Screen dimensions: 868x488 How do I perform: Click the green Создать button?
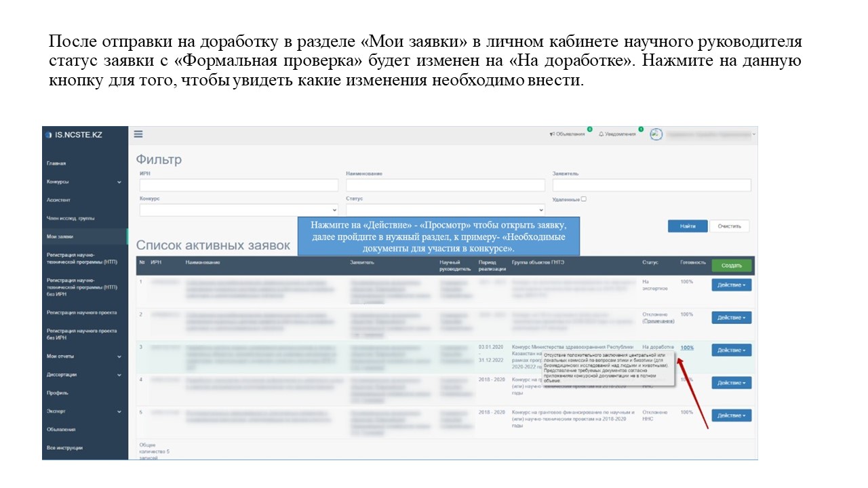(x=732, y=265)
